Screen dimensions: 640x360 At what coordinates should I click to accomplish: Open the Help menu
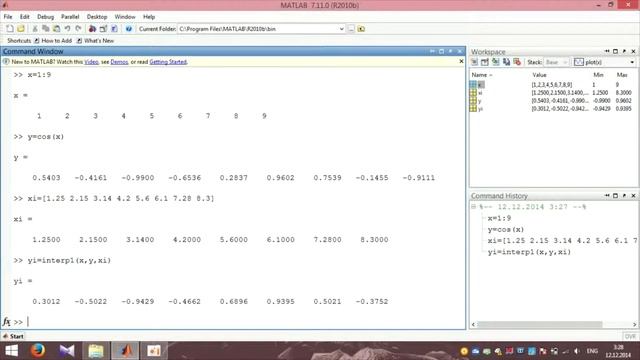149,17
